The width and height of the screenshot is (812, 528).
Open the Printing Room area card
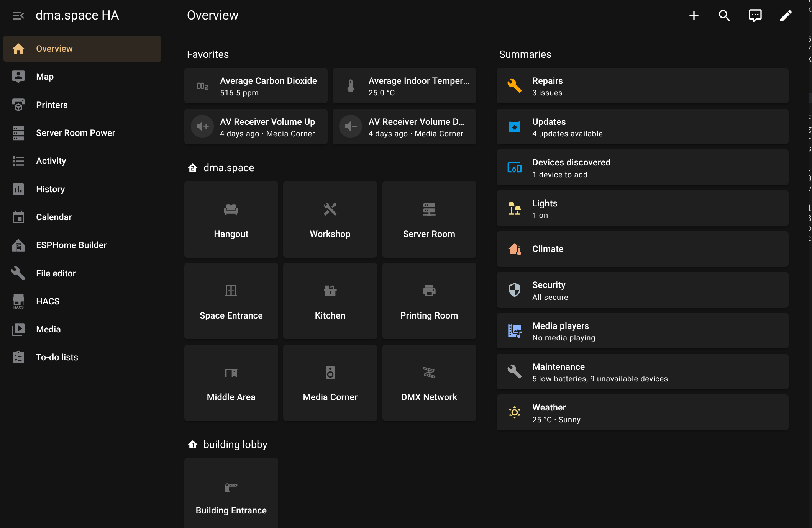429,301
